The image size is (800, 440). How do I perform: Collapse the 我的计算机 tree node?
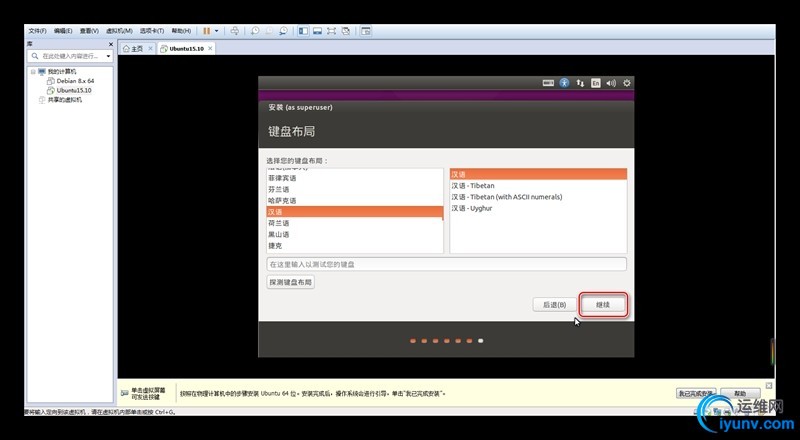(33, 72)
